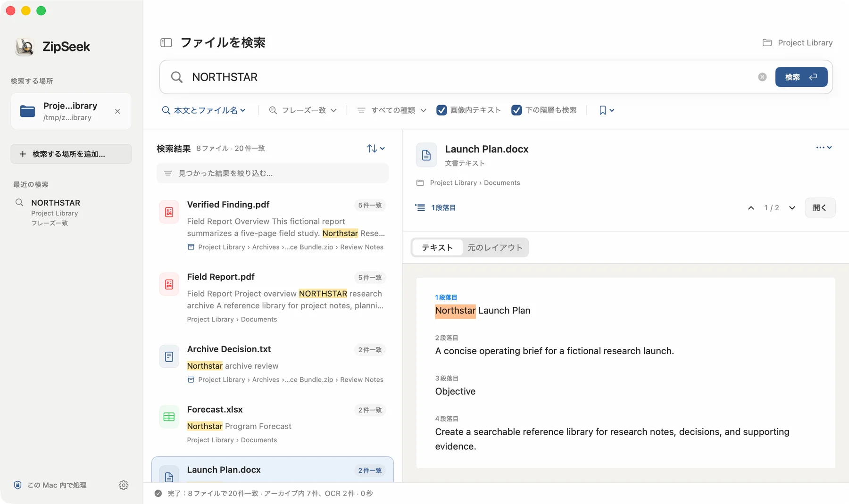Open フレーズ一致 match mode dropdown
This screenshot has width=849, height=504.
303,110
